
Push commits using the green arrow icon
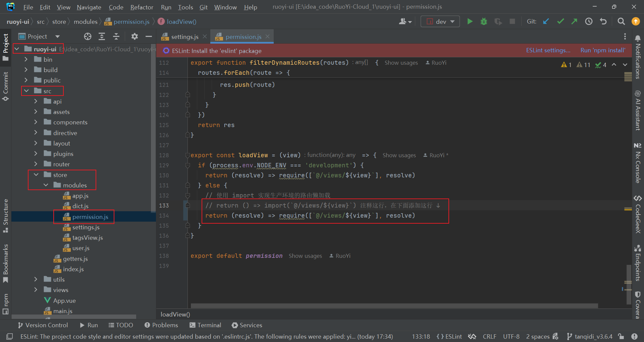[574, 21]
